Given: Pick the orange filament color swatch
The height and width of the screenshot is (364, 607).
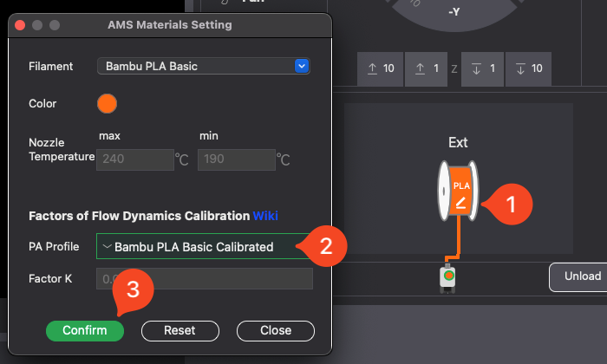Looking at the screenshot, I should tap(107, 104).
